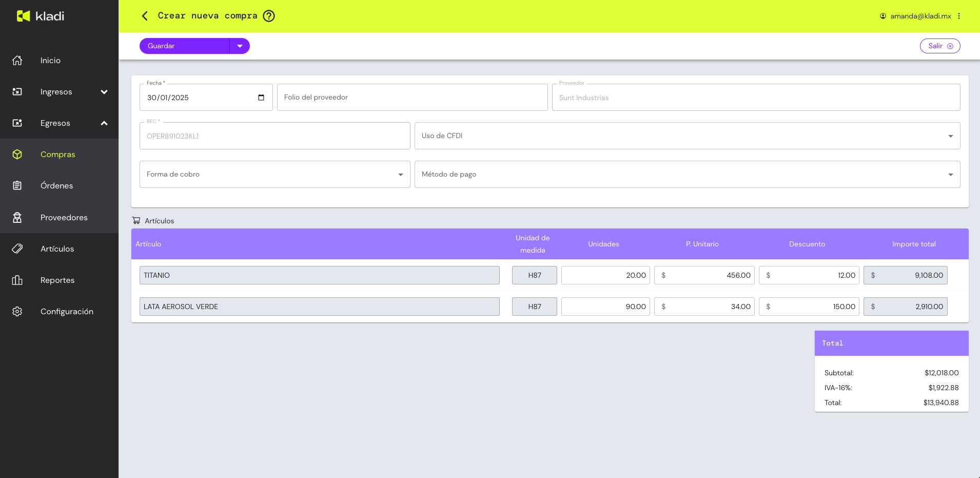980x478 pixels.
Task: Click TITANIO unit price 456.00
Action: point(704,275)
